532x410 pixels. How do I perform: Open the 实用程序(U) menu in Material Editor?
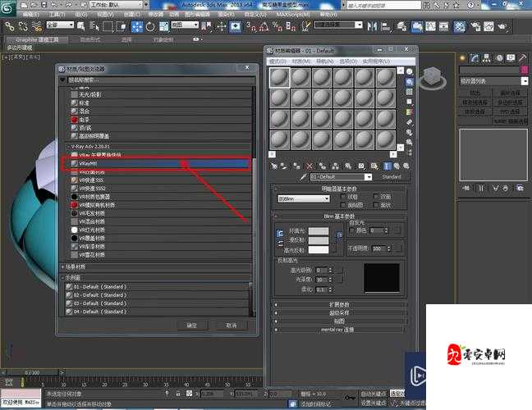(x=376, y=61)
